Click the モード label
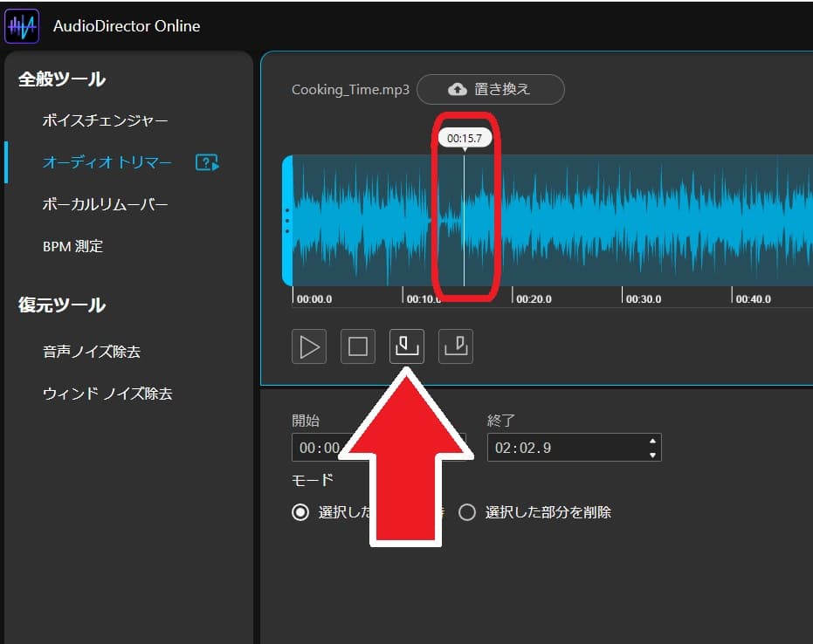 coord(312,480)
